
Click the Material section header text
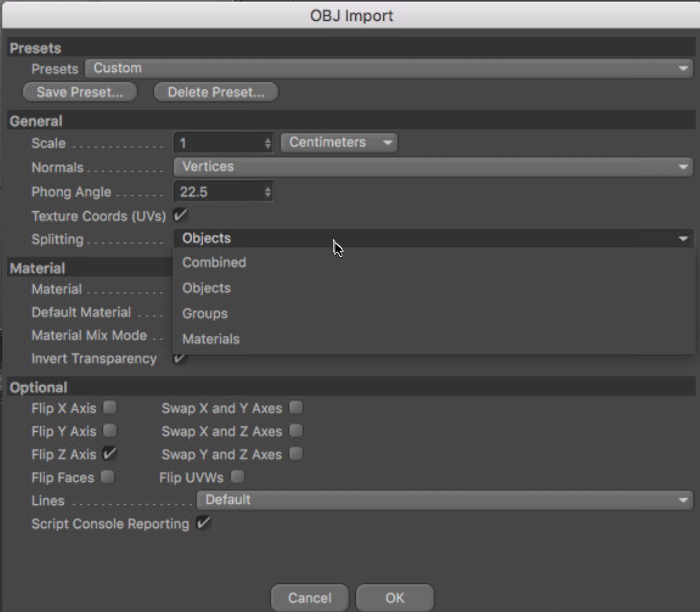(x=37, y=268)
